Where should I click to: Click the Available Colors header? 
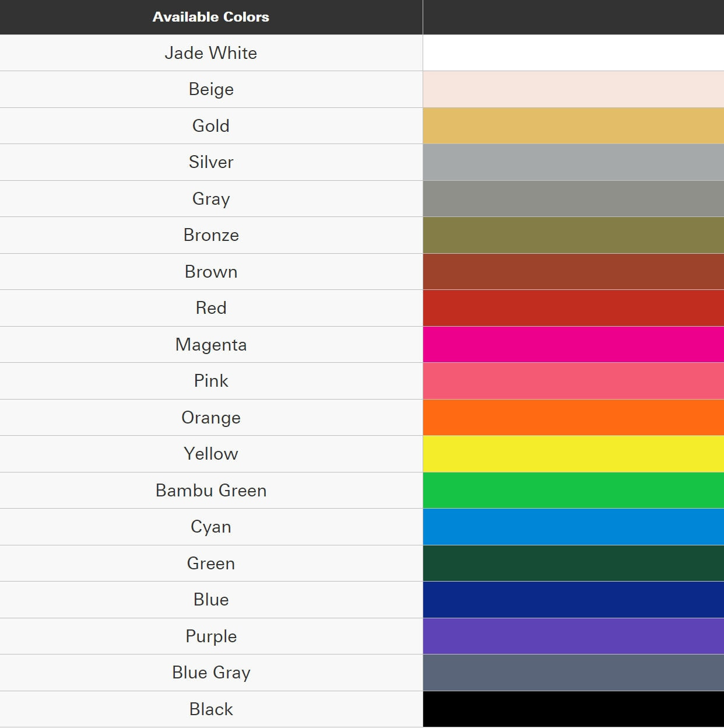[x=211, y=17]
